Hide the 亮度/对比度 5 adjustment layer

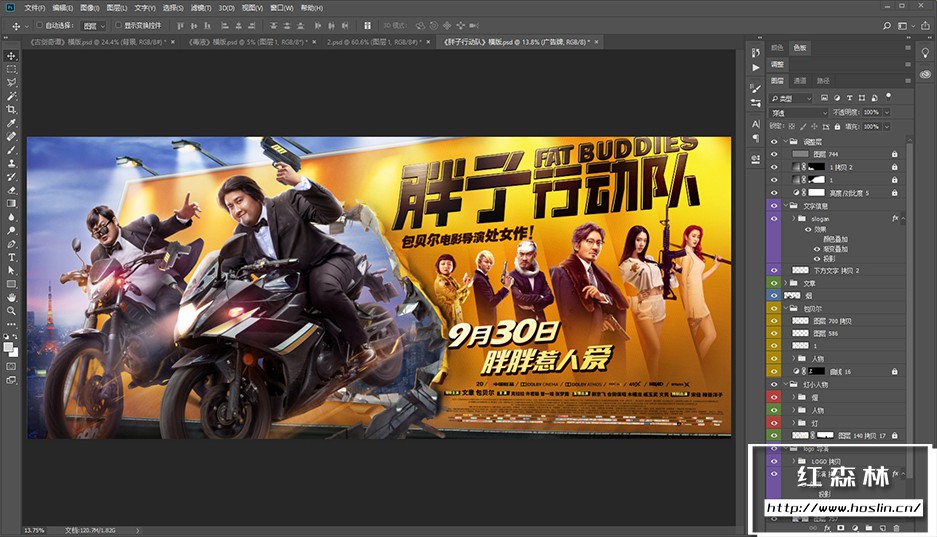pyautogui.click(x=774, y=193)
